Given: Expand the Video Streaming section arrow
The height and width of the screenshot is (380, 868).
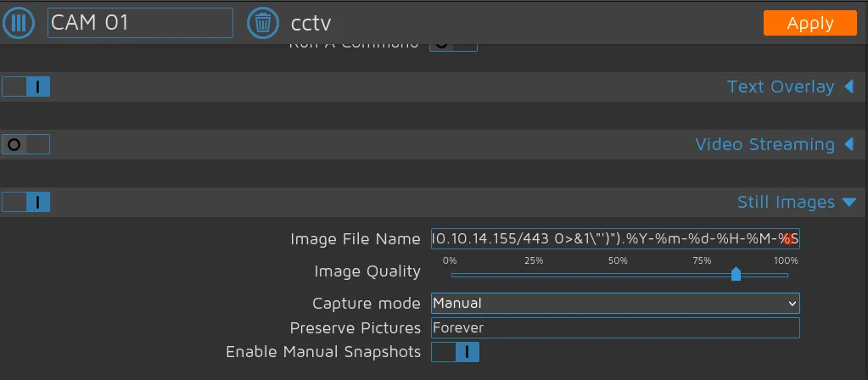Looking at the screenshot, I should [x=848, y=144].
